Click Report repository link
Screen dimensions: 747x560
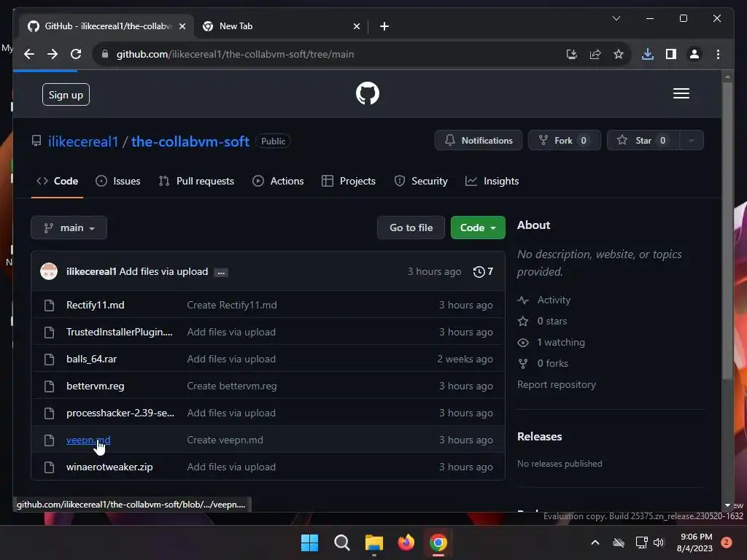[x=557, y=385]
